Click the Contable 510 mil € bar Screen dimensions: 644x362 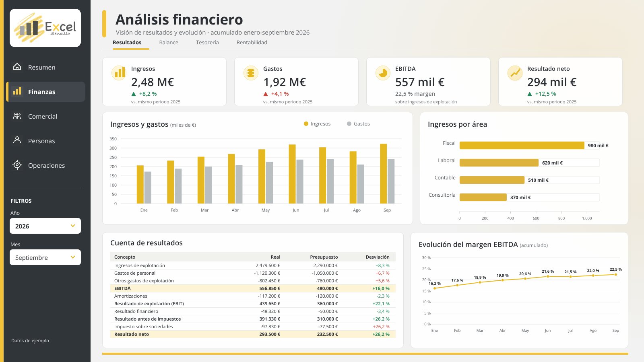[x=492, y=180]
